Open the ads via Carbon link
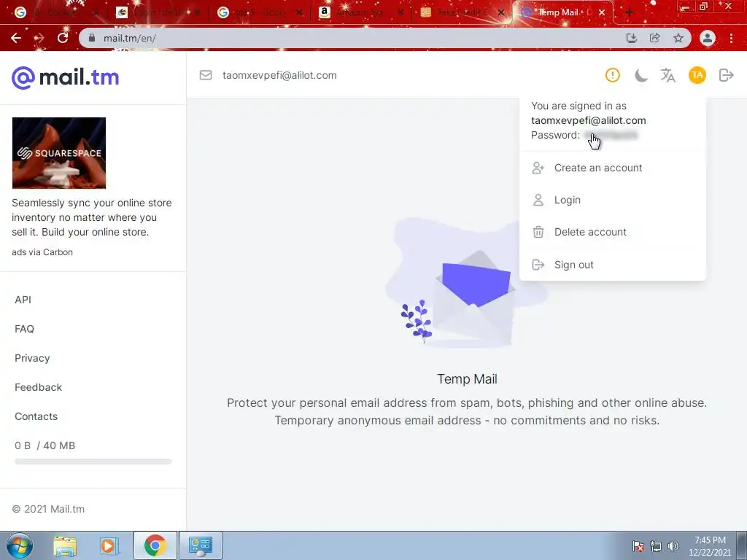This screenshot has height=560, width=747. point(42,252)
